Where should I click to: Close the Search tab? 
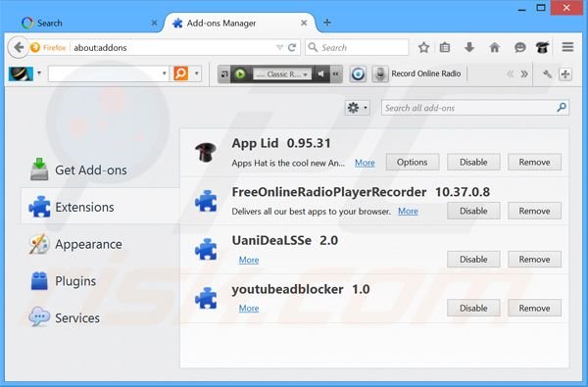(154, 23)
